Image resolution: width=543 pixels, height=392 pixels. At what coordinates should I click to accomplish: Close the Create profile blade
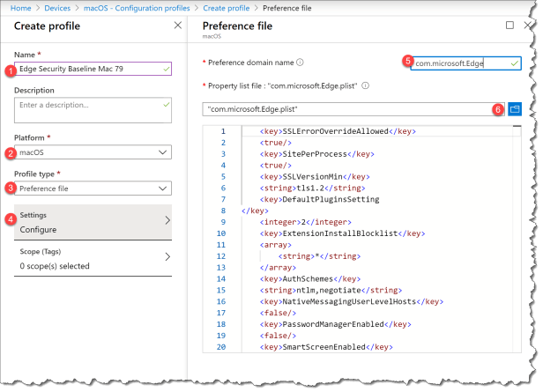click(178, 26)
